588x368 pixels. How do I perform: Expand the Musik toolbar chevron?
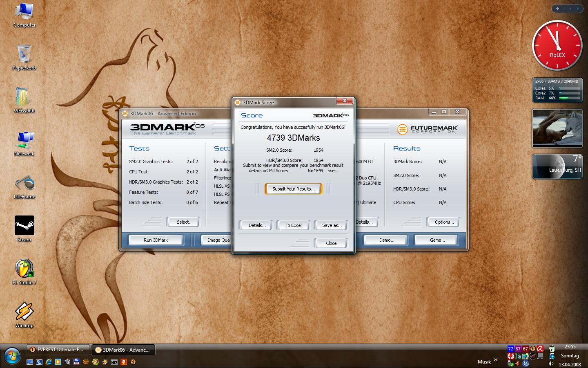(x=496, y=360)
